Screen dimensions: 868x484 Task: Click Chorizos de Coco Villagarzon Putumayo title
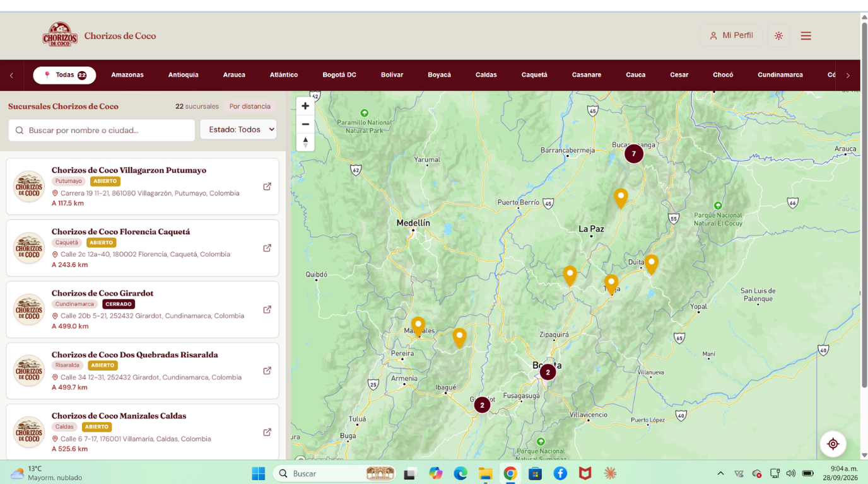[x=129, y=170]
